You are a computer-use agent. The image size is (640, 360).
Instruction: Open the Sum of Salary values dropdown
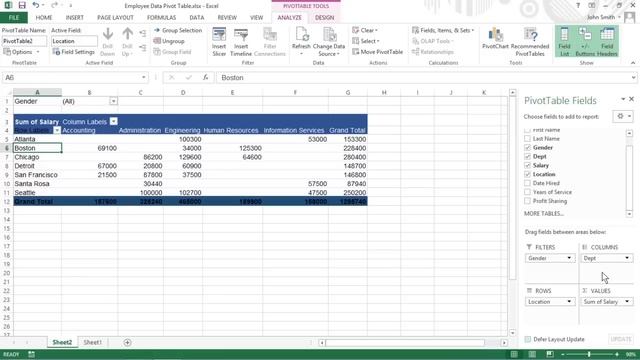[627, 302]
